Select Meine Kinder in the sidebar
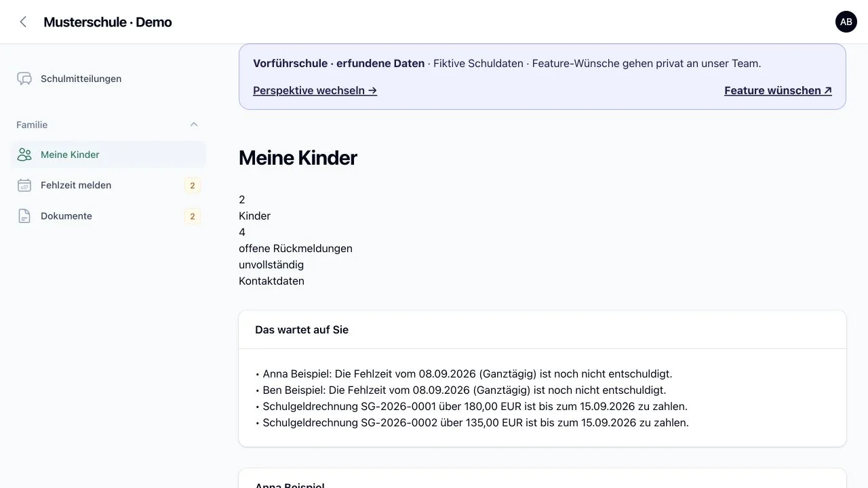 pos(108,155)
